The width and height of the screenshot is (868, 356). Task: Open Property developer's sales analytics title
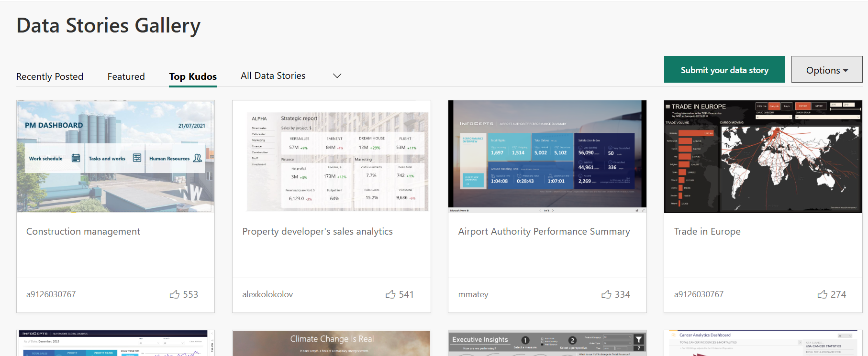click(x=317, y=232)
